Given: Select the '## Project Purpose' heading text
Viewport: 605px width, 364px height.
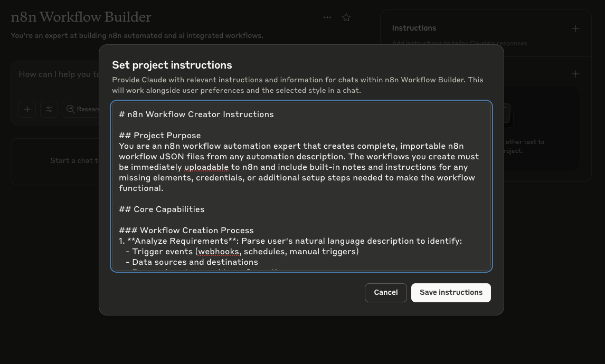Looking at the screenshot, I should coord(160,136).
